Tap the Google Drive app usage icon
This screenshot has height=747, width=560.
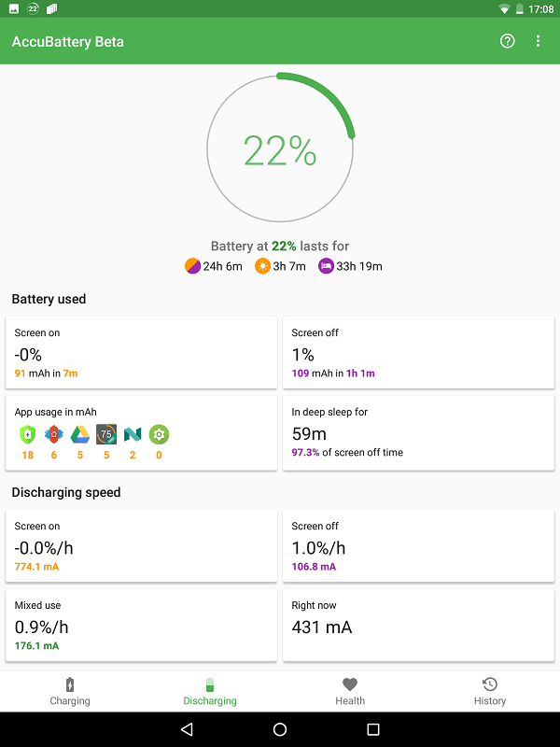(x=80, y=434)
